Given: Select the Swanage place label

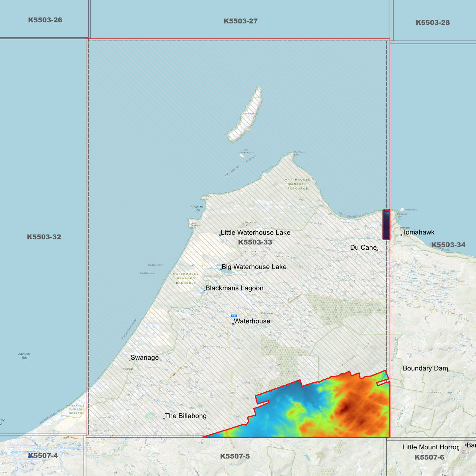Looking at the screenshot, I should click(x=145, y=358).
